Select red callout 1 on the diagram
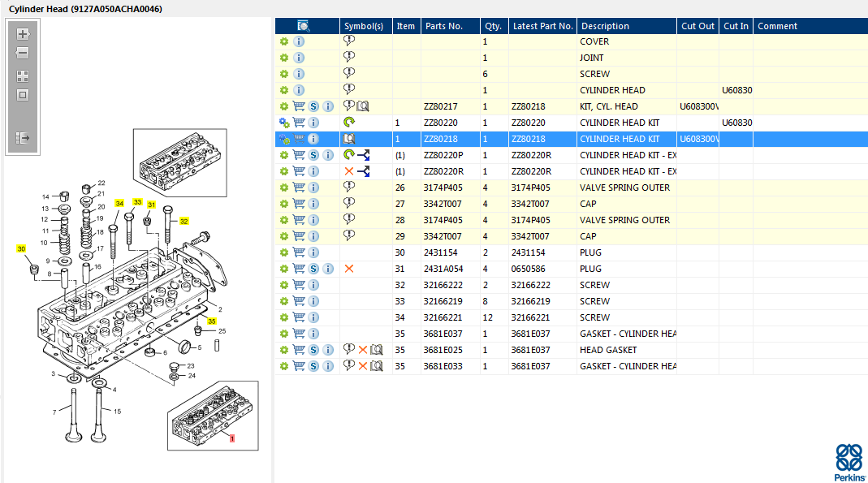This screenshot has height=483, width=868. [232, 438]
